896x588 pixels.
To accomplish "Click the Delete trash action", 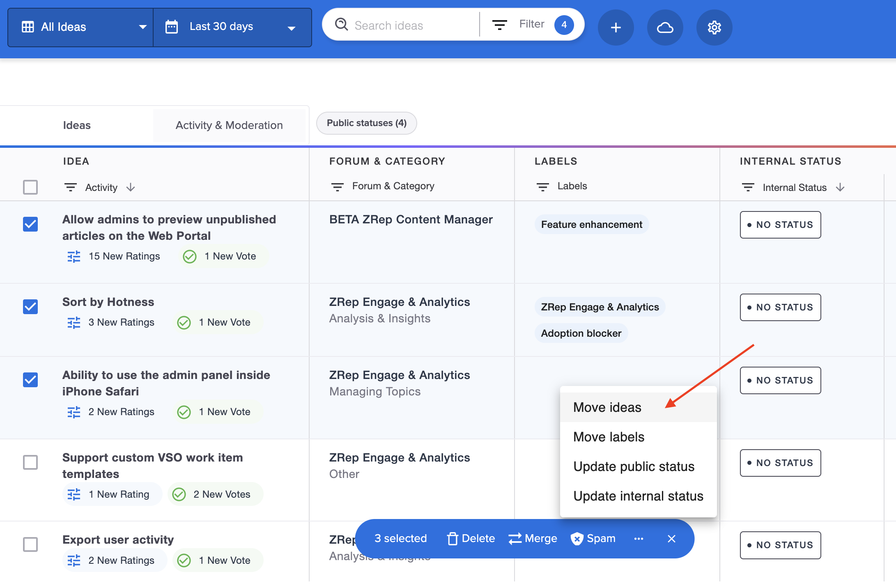I will [471, 538].
